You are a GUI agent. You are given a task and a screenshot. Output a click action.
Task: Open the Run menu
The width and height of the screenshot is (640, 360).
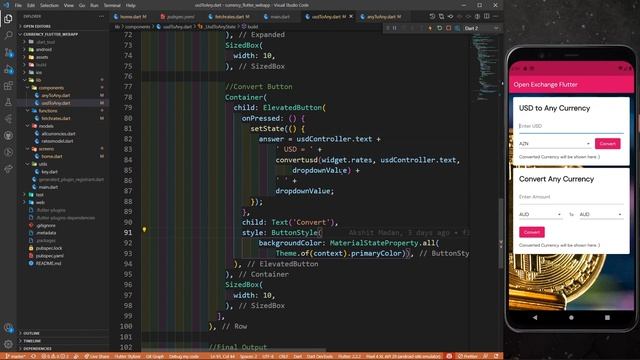click(94, 5)
